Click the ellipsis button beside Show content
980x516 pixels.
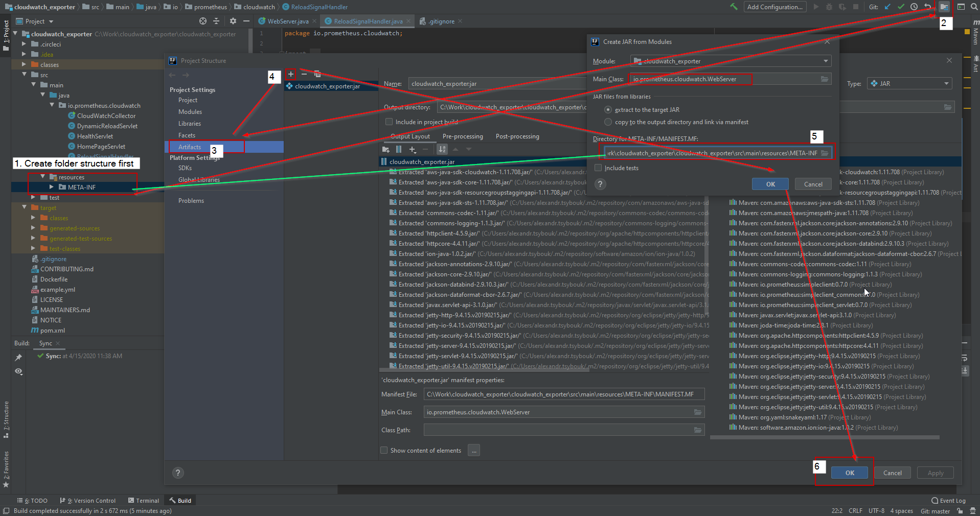pos(474,450)
